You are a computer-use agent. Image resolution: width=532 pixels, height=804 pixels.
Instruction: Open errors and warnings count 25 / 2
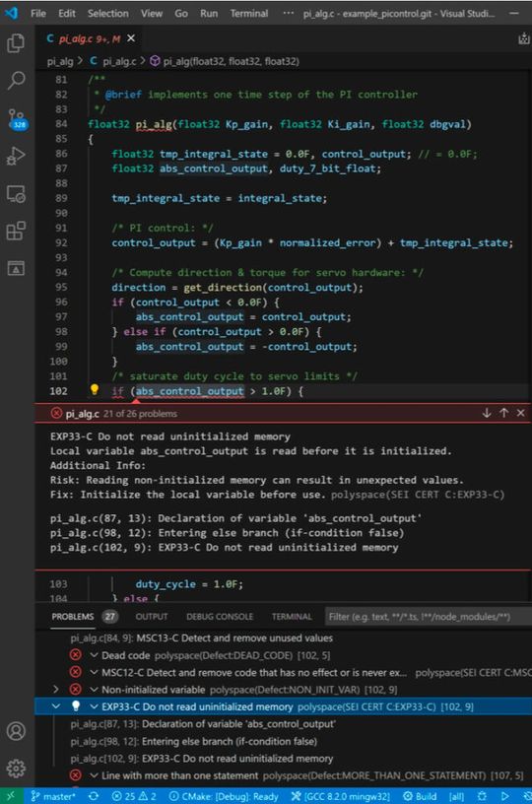(x=133, y=796)
